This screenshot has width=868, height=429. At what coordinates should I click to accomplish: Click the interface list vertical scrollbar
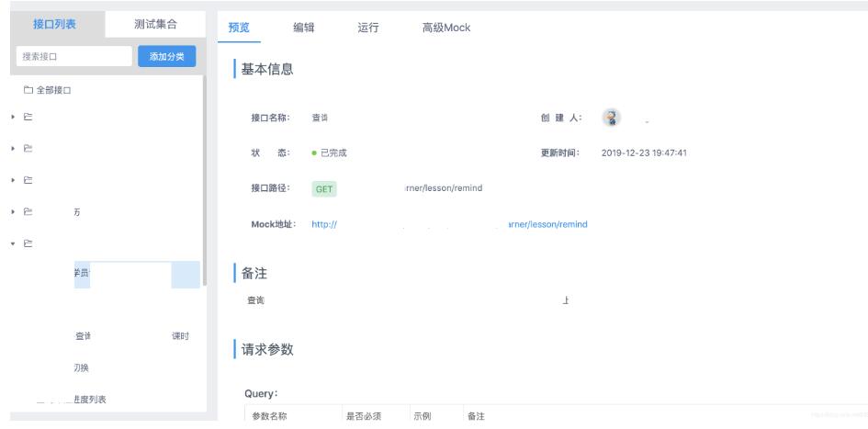[x=204, y=180]
